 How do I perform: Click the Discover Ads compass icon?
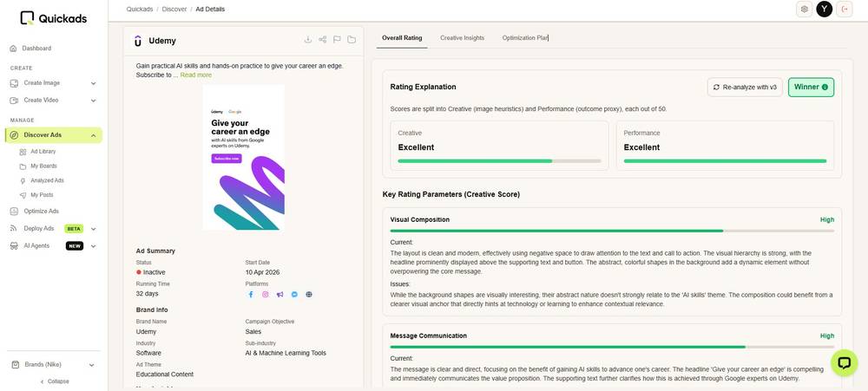pyautogui.click(x=14, y=135)
